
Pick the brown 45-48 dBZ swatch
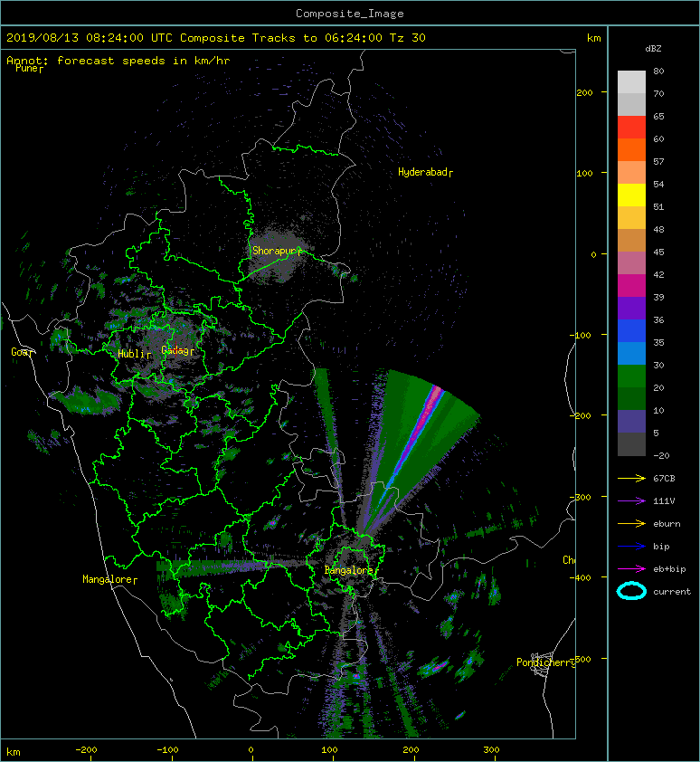point(631,240)
